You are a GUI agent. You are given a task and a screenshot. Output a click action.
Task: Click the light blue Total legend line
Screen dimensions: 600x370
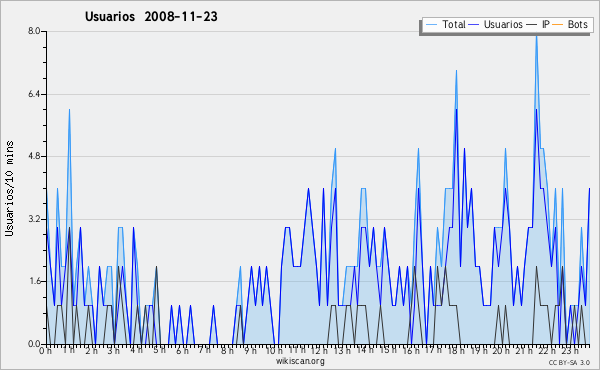point(431,25)
